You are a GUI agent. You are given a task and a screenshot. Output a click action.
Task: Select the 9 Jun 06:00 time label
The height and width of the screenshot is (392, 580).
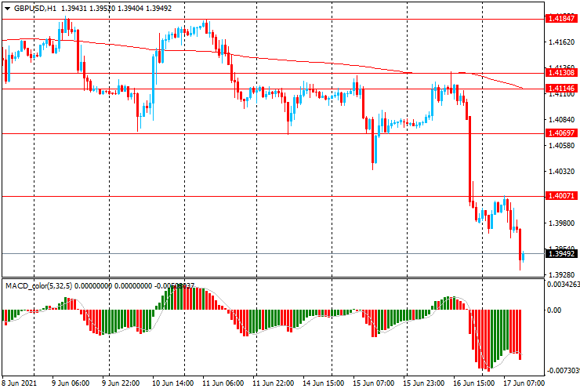[71, 383]
